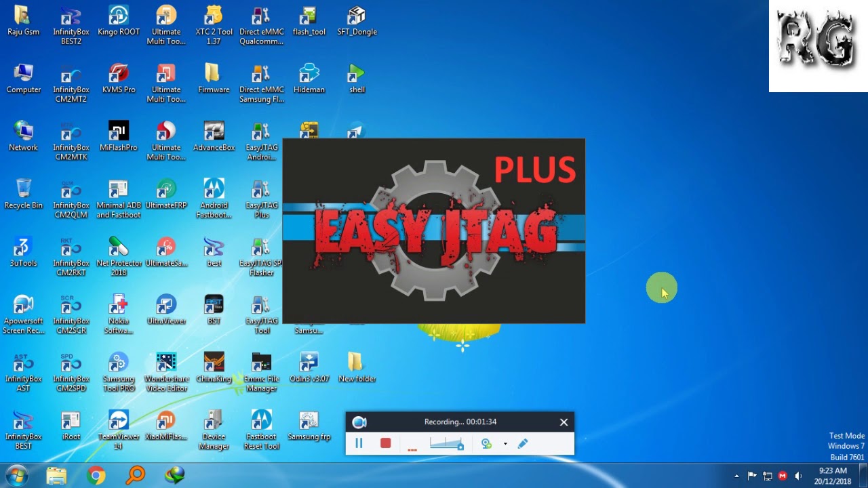Select the InfinityBox CM2SCR shortcut
Viewport: 868px width, 488px height.
click(71, 314)
